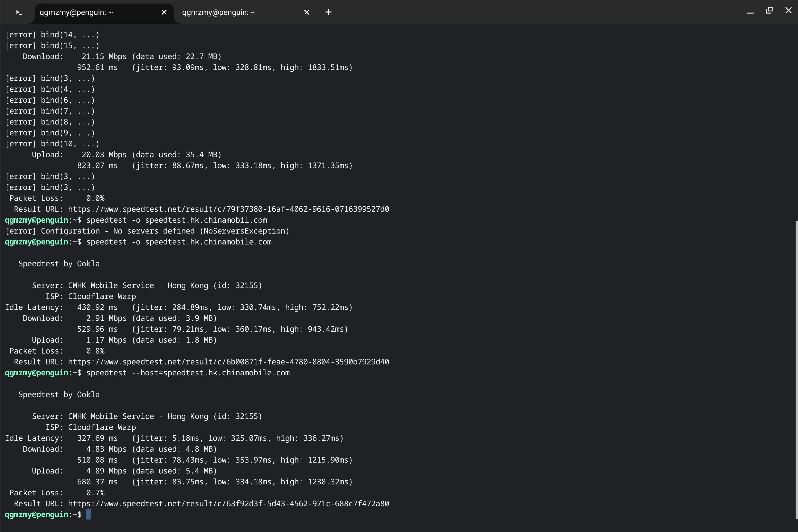
Task: Click the '[error] bind(9, ...)' line
Action: pos(50,133)
